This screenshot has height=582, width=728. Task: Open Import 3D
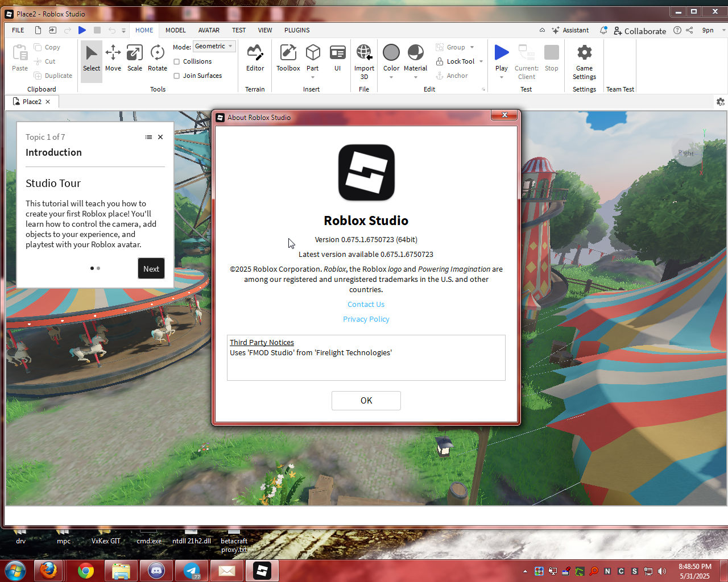[x=364, y=61]
